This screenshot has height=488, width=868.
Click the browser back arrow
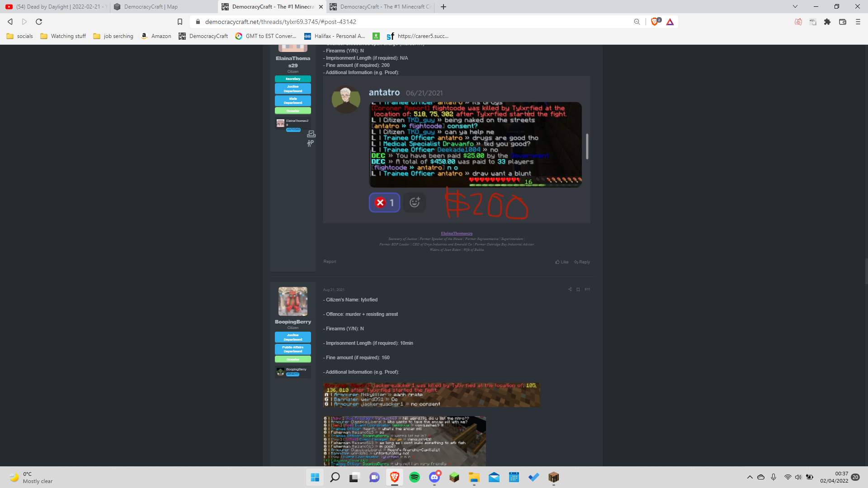tap(10, 22)
